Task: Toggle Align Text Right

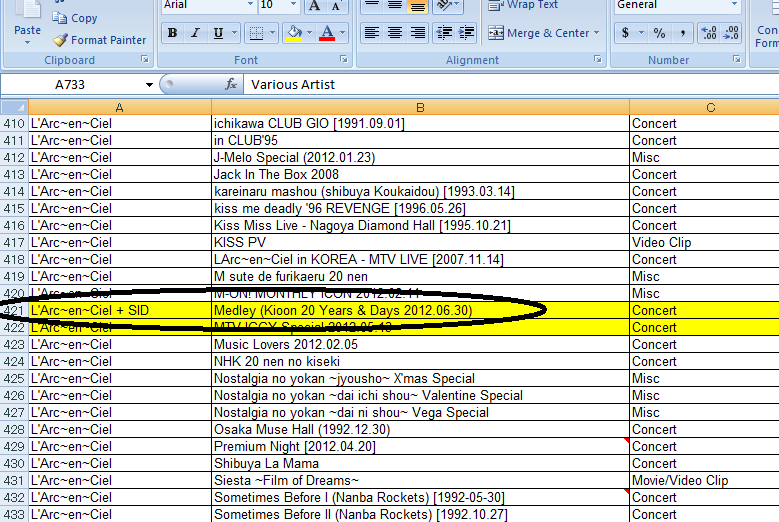Action: [418, 33]
